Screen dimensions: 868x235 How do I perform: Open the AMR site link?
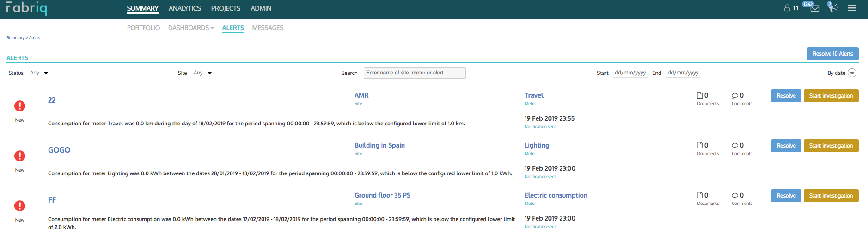pos(361,95)
